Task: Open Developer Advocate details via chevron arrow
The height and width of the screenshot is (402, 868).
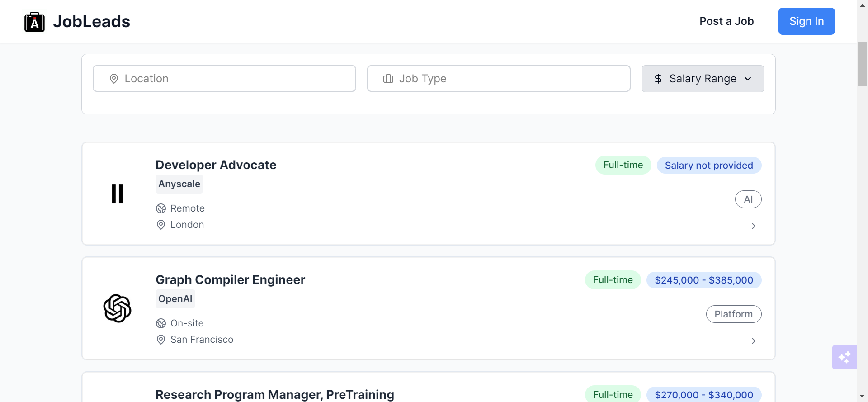Action: 753,226
